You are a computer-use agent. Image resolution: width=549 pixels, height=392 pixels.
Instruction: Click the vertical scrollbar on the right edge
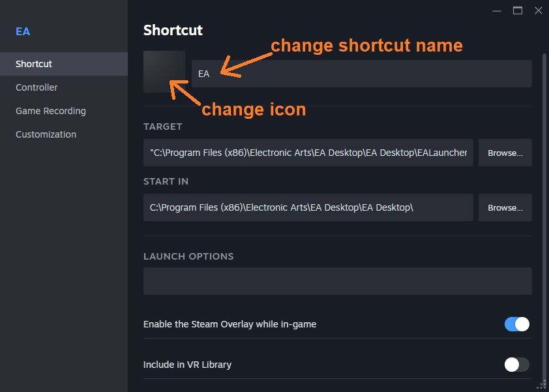[x=544, y=196]
